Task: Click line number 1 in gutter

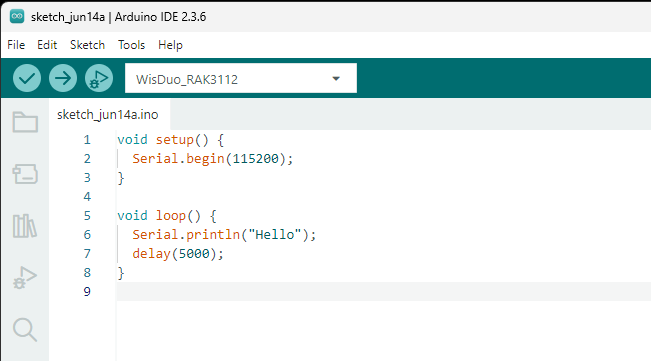Action: click(x=87, y=140)
